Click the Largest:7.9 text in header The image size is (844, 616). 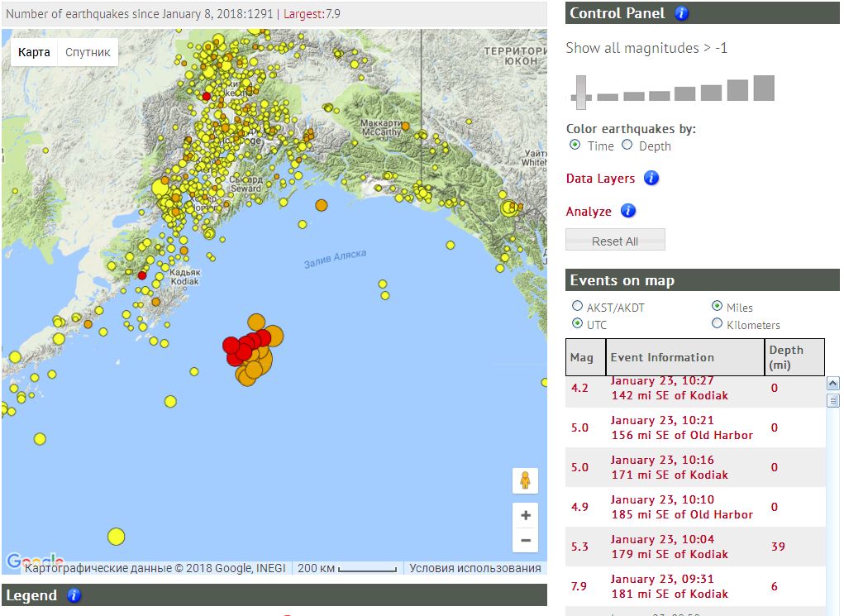point(312,14)
